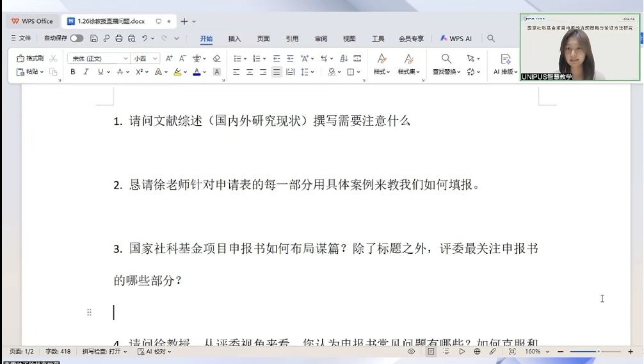Click the red font color swatch
The image size is (644, 364).
pyautogui.click(x=197, y=72)
